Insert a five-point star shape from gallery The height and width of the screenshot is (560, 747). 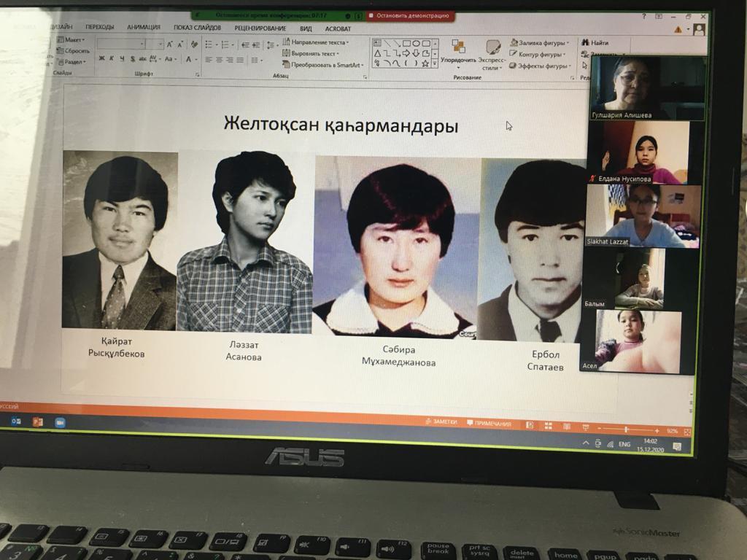pos(425,63)
